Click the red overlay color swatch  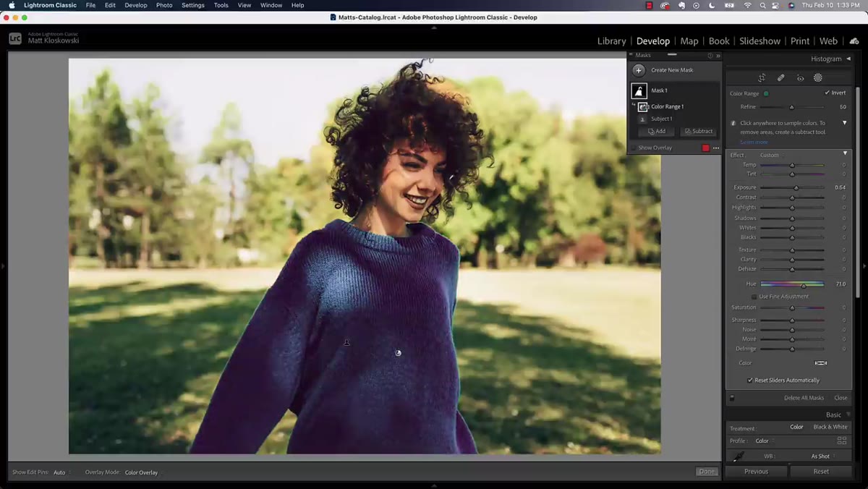705,148
